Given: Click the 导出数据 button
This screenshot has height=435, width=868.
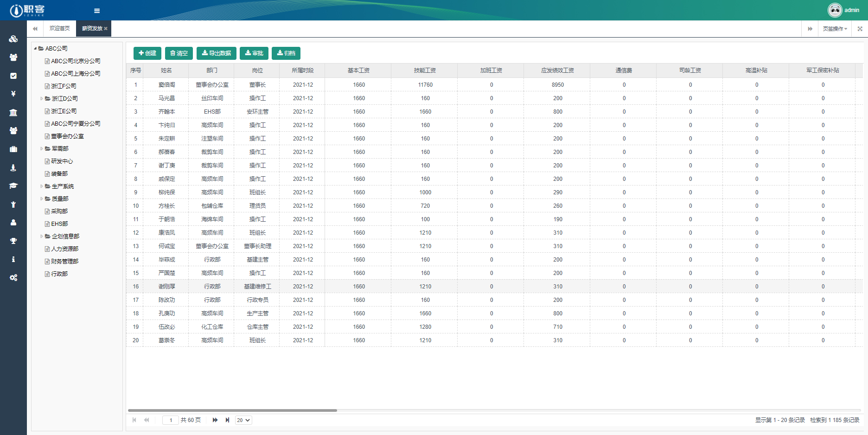Looking at the screenshot, I should (217, 53).
